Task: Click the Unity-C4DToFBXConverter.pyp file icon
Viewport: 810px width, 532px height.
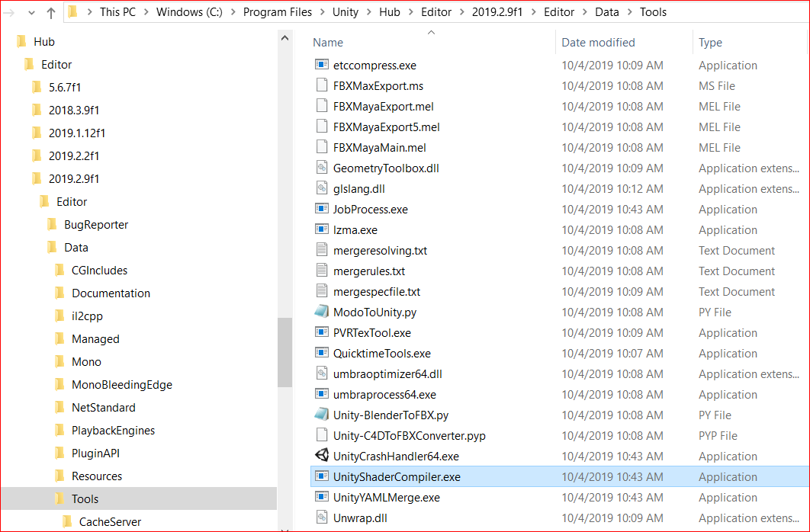Action: pos(322,435)
